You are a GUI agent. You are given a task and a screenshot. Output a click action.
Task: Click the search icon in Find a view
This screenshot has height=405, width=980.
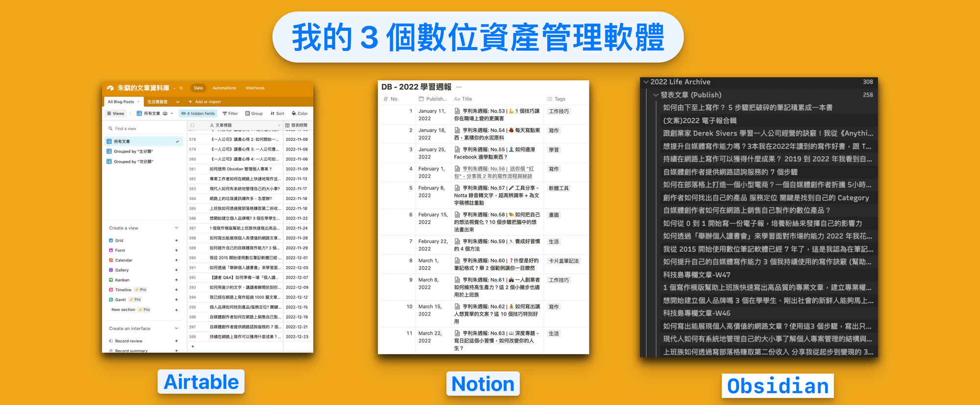[x=110, y=128]
